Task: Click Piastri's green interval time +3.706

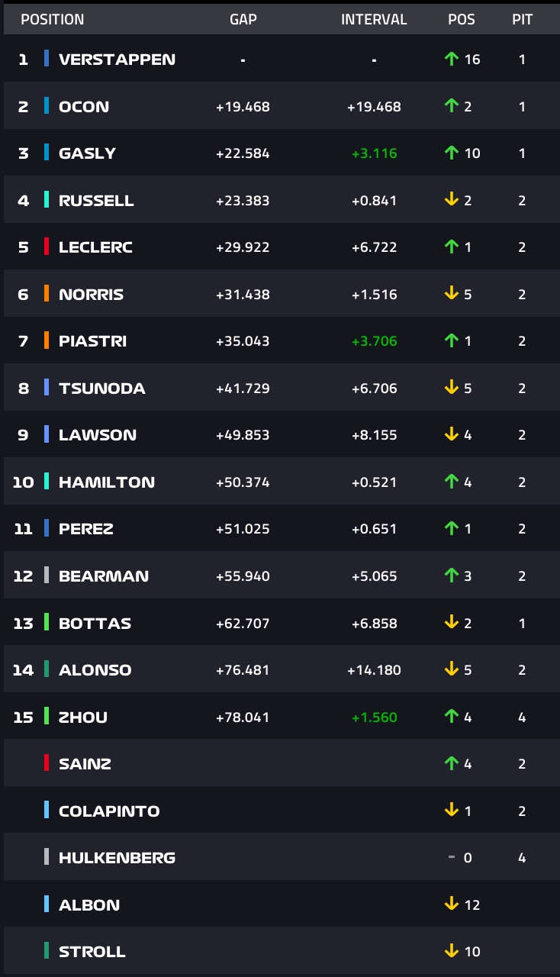Action: point(374,341)
